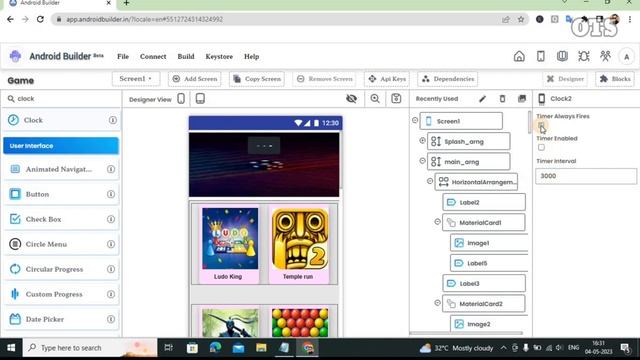Viewport: 640px width, 360px height.
Task: Reload the browser page
Action: [x=40, y=19]
